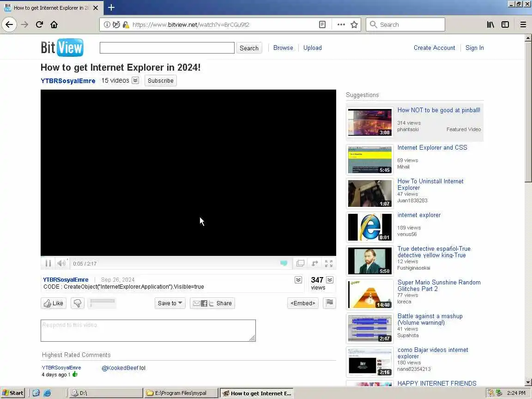Image resolution: width=532 pixels, height=399 pixels.
Task: Open 'Internet Explorer and CSS' suggestion link
Action: pyautogui.click(x=432, y=148)
